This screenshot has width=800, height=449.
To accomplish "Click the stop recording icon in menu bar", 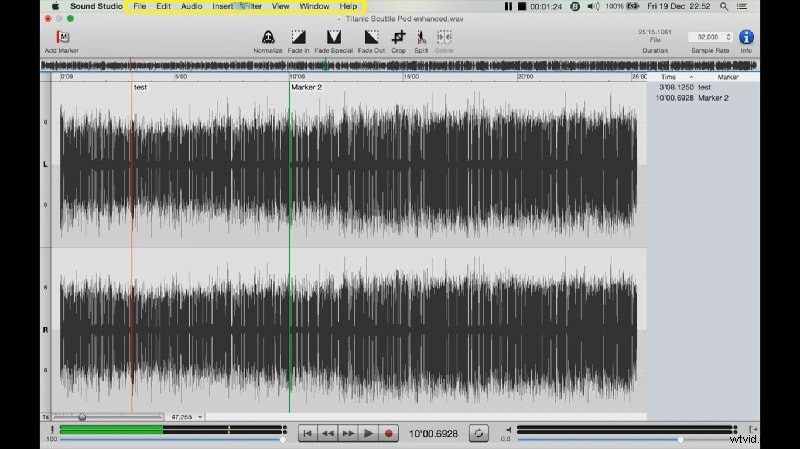I will click(x=522, y=6).
